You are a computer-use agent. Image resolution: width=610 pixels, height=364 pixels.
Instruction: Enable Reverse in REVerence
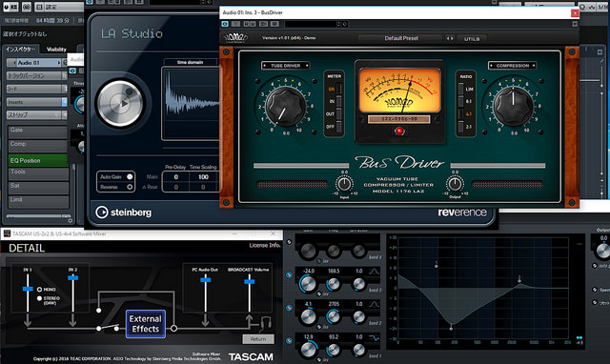[x=130, y=187]
